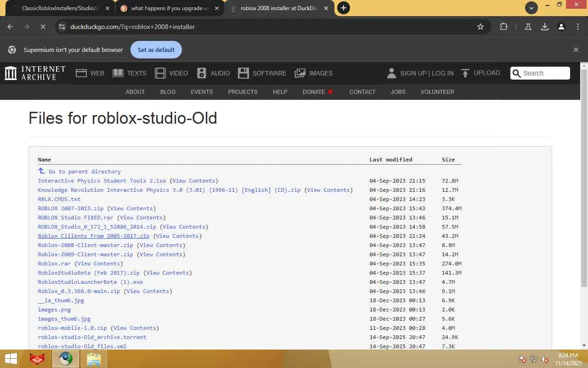Click the LOG IN link
Screen dimensions: 588x368
pyautogui.click(x=442, y=73)
